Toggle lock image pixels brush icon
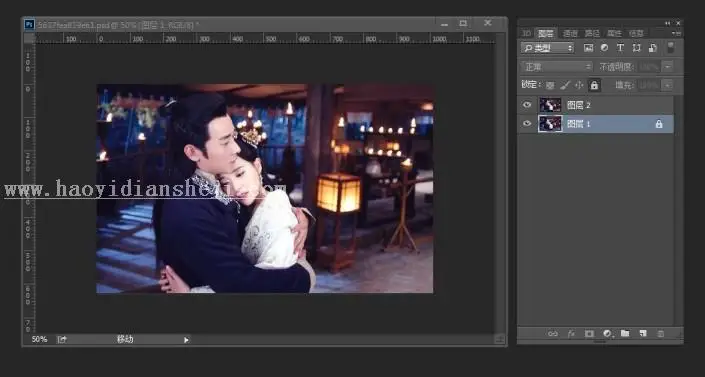Viewport: 705px width, 377px height. tap(565, 85)
